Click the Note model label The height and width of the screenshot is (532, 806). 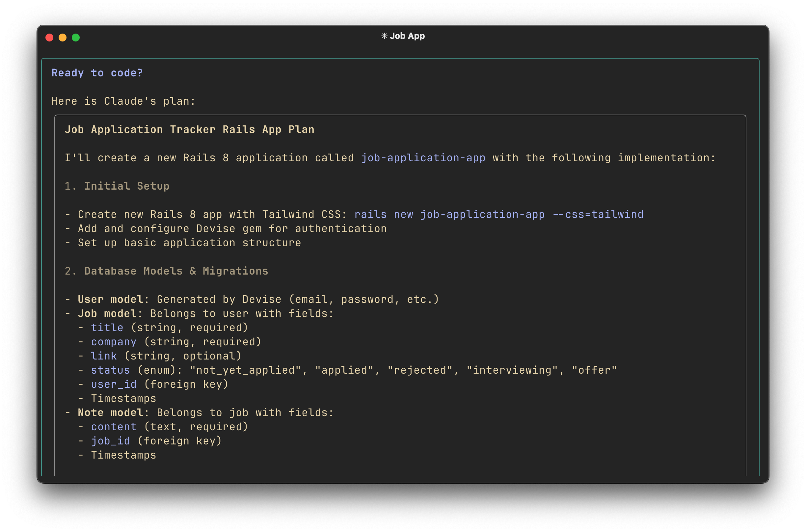coord(110,412)
